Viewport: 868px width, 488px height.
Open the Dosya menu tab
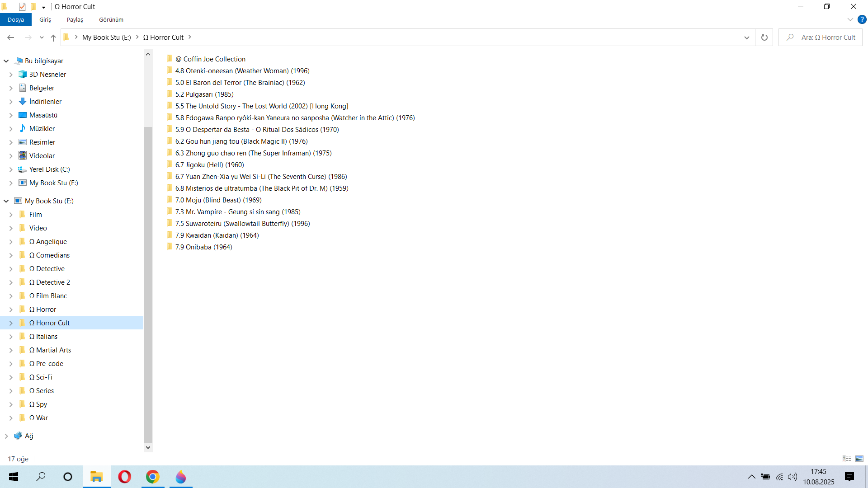click(x=16, y=19)
